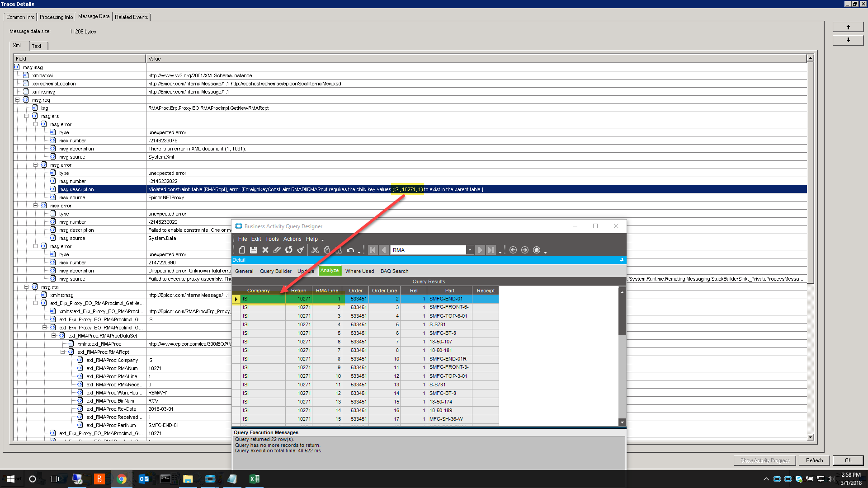Open Attachments via the paperclip icon
868x488 pixels.
277,250
